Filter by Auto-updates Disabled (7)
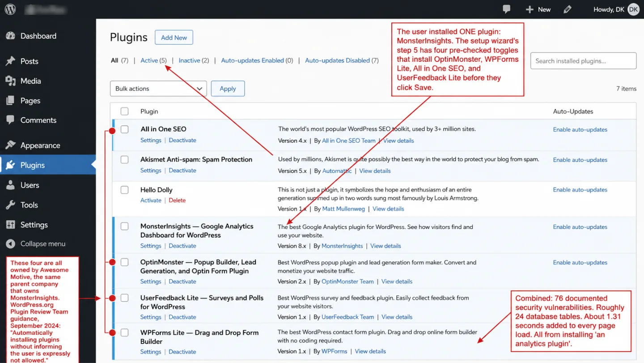 tap(342, 60)
